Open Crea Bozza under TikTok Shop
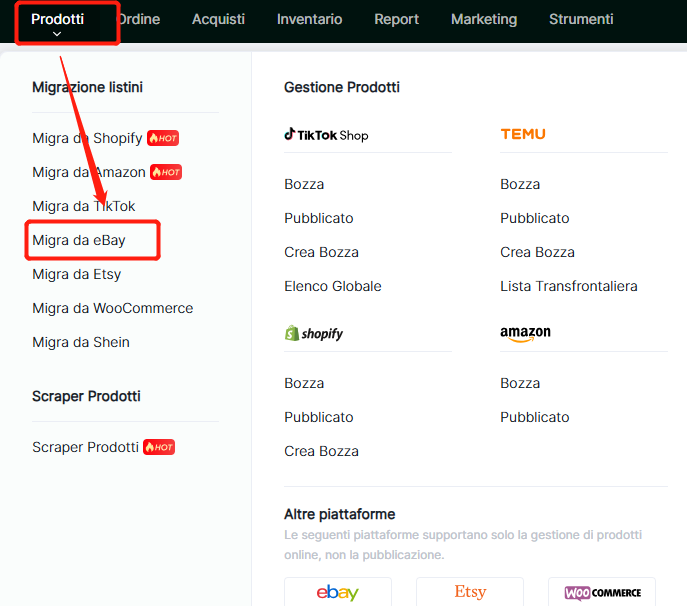This screenshot has width=687, height=606. [x=322, y=252]
